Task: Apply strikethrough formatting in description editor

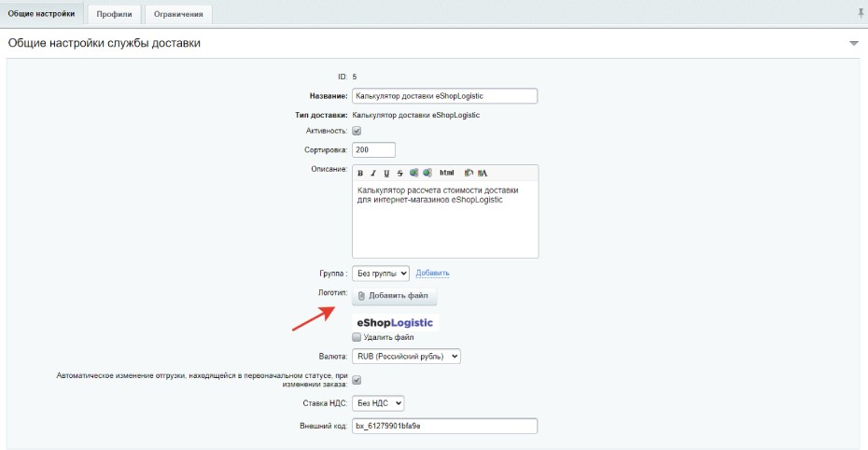Action: tap(399, 174)
